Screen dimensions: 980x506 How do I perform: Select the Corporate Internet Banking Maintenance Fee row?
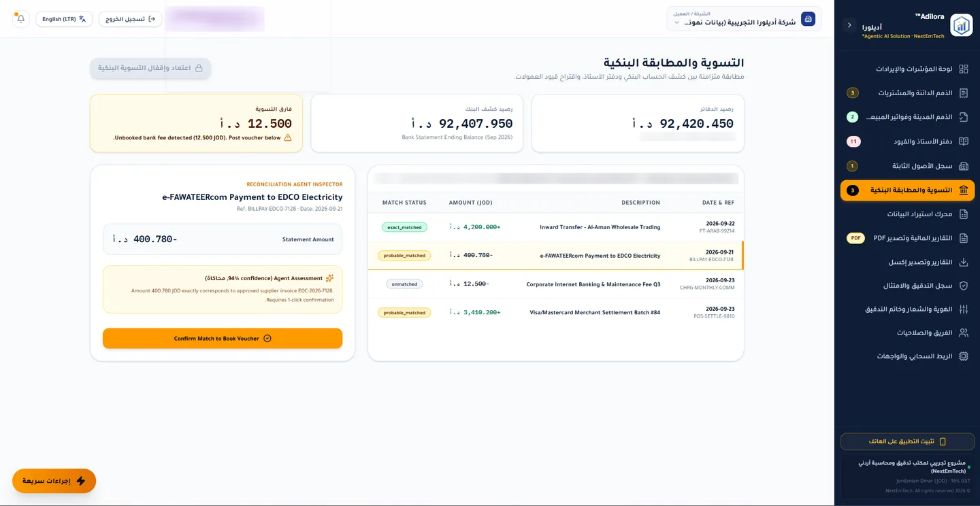[555, 284]
